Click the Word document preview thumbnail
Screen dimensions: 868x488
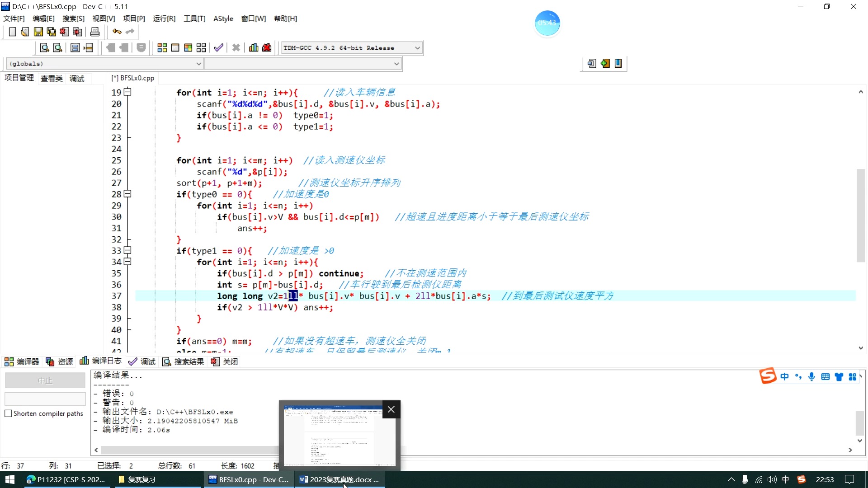point(340,436)
